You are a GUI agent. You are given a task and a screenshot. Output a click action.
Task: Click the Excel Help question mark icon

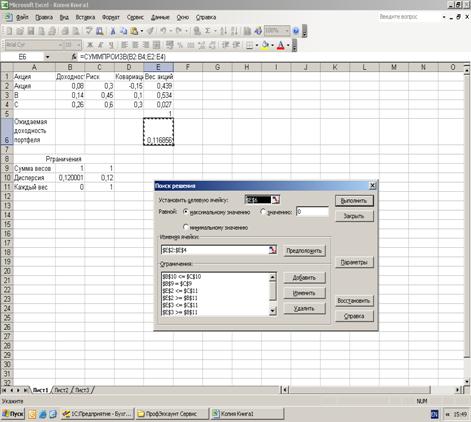pyautogui.click(x=296, y=31)
